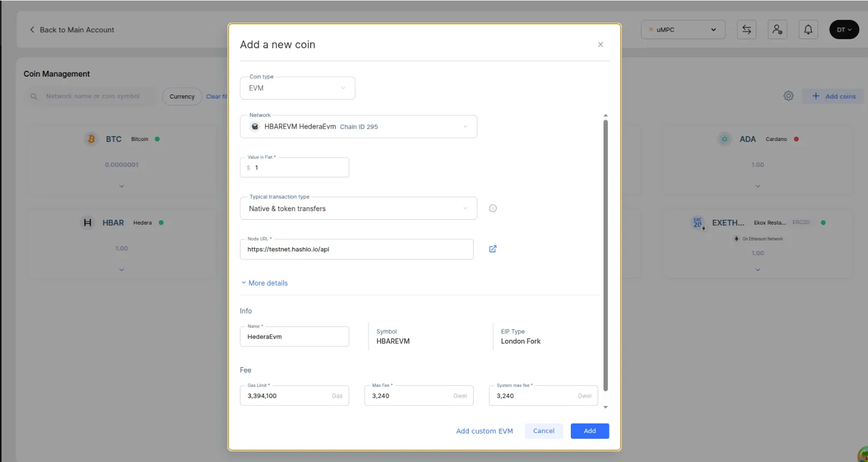Click the Cancel button
Viewport: 868px width, 462px height.
pyautogui.click(x=543, y=431)
